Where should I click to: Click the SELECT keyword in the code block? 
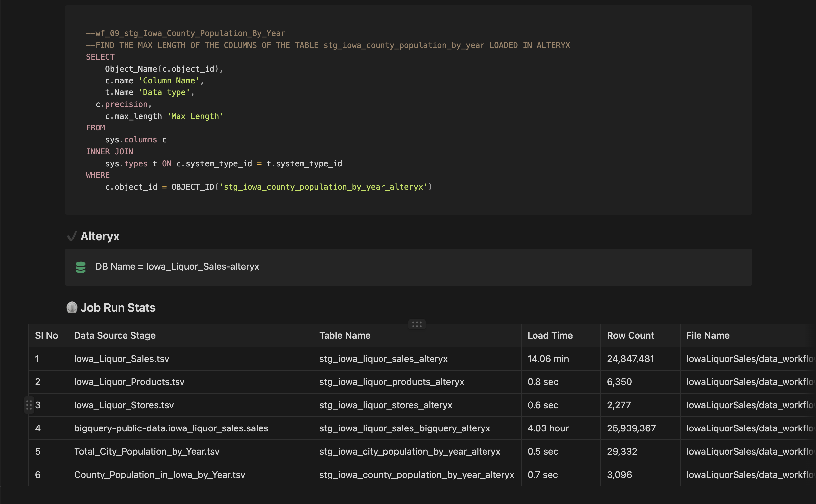click(x=100, y=57)
